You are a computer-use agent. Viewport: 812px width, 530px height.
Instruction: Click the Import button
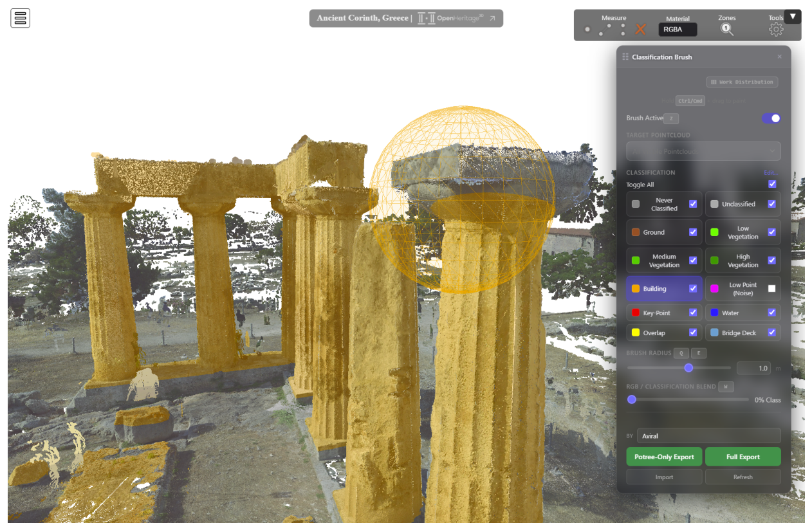[x=664, y=477]
